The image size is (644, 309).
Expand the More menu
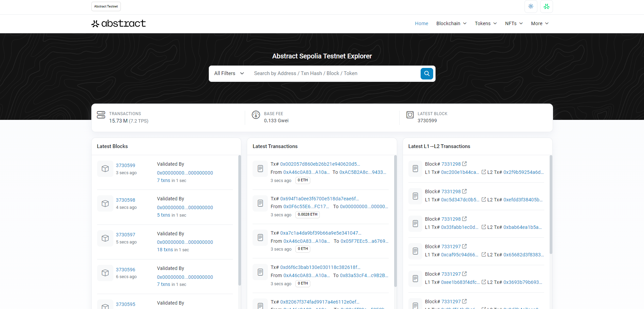540,23
